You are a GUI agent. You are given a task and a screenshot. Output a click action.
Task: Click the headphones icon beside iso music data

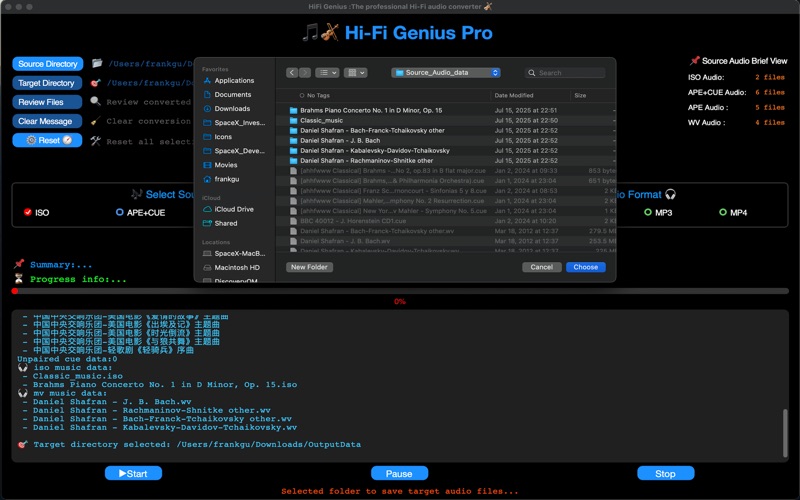point(22,367)
